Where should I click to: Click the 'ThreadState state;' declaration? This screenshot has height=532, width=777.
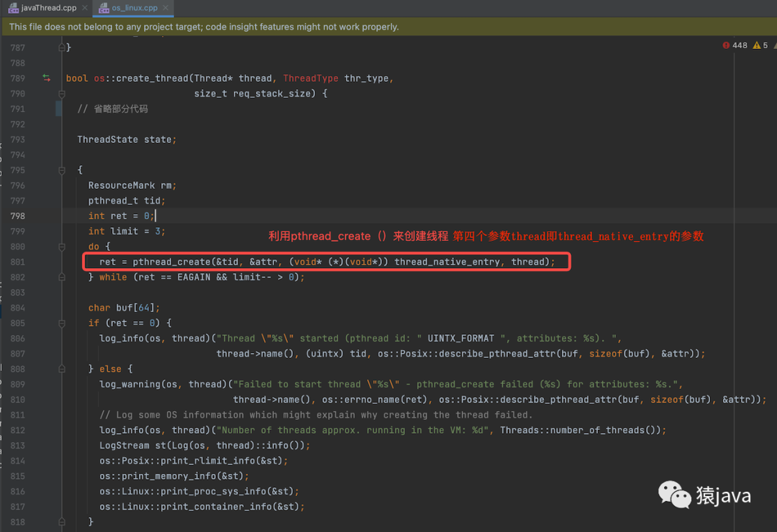click(127, 139)
